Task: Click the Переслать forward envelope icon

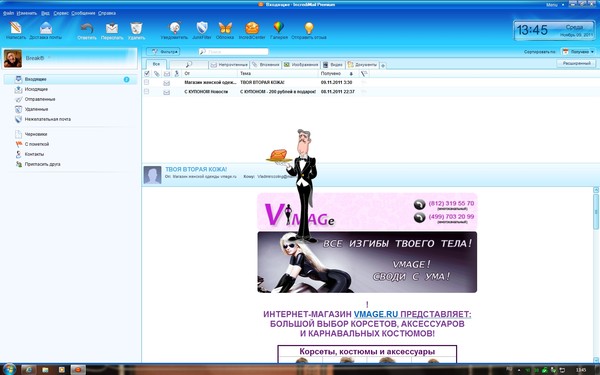Action: tap(112, 28)
